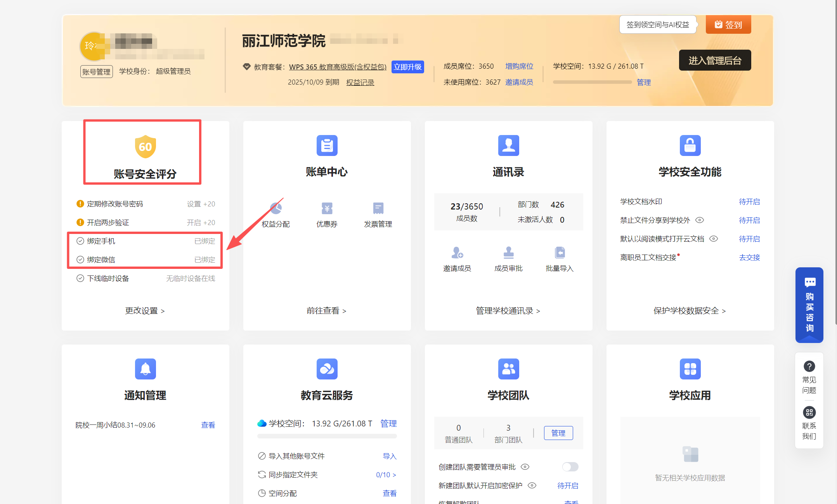Screen dimensions: 837x504
Task: Click the school space usage bar in header
Action: click(593, 82)
